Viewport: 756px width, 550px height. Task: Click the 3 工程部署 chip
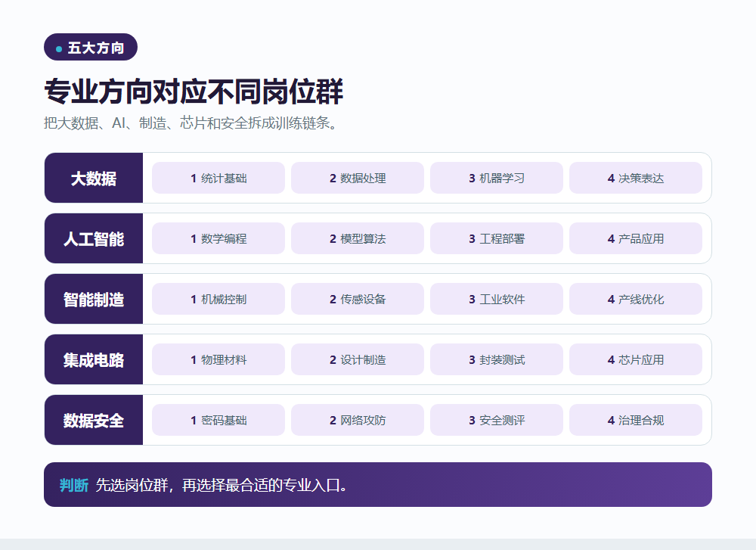click(x=497, y=238)
